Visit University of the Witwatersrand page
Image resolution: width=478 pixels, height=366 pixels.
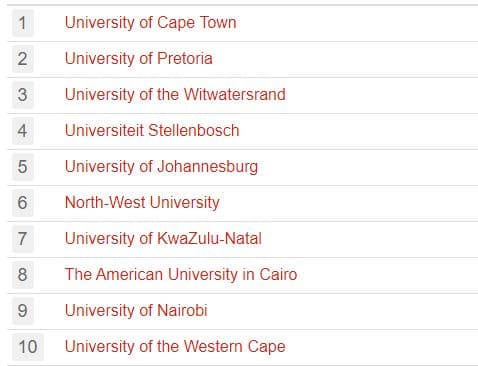(175, 95)
